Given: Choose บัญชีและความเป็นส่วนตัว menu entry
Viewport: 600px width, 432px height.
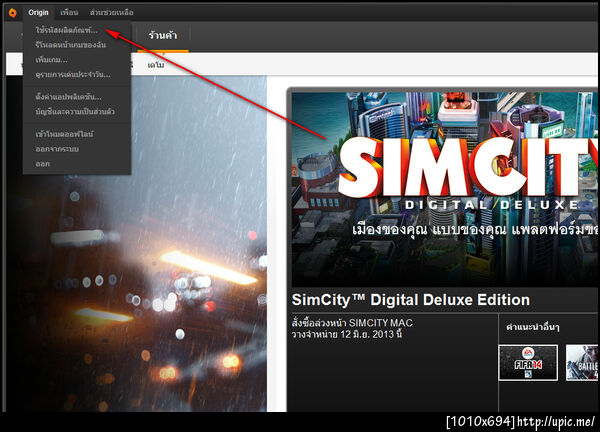Looking at the screenshot, I should point(75,112).
